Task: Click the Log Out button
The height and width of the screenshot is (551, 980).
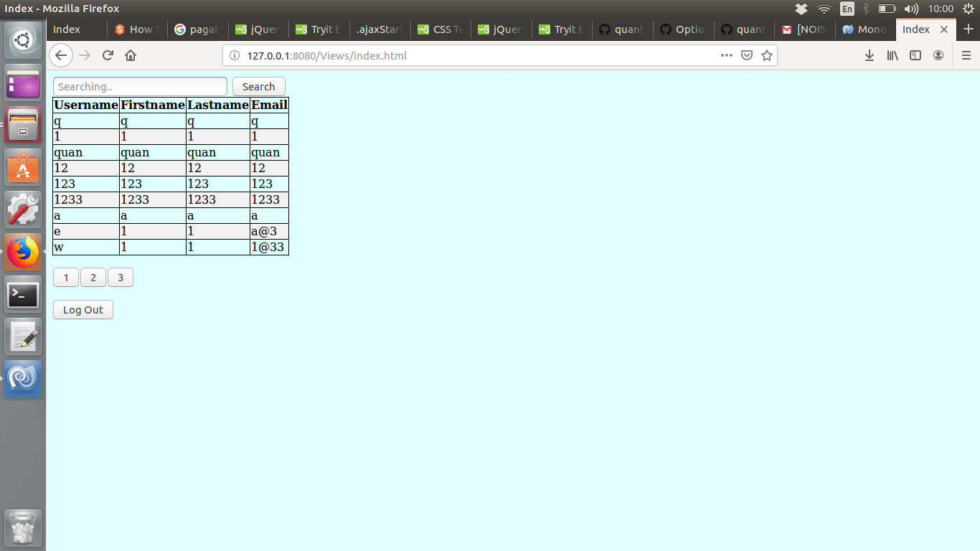Action: pyautogui.click(x=83, y=309)
